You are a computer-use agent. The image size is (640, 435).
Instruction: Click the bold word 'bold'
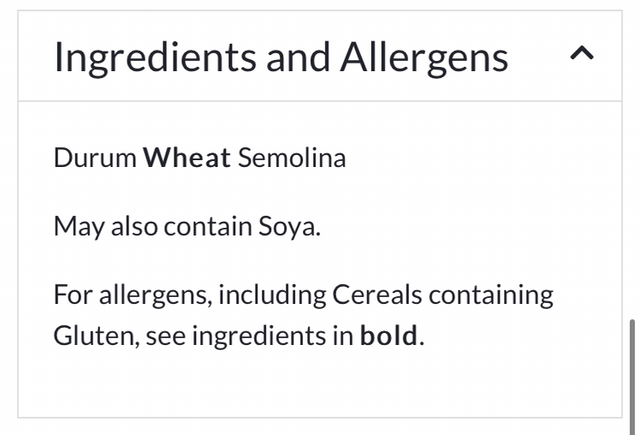(x=389, y=335)
